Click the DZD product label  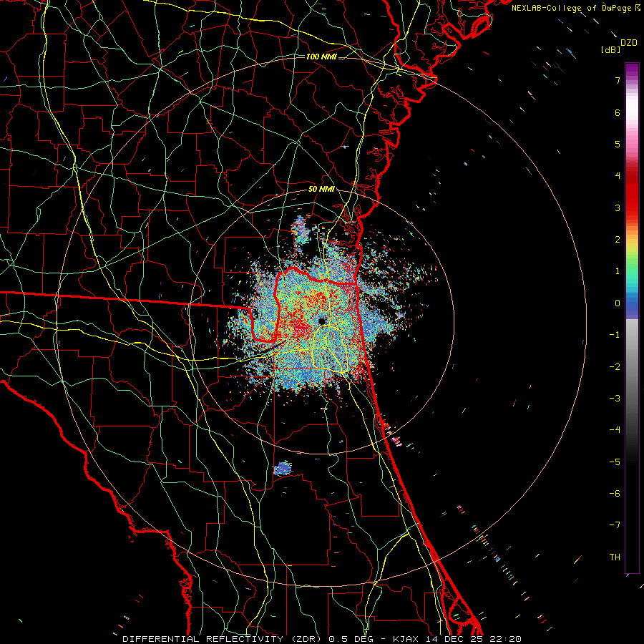coord(629,43)
